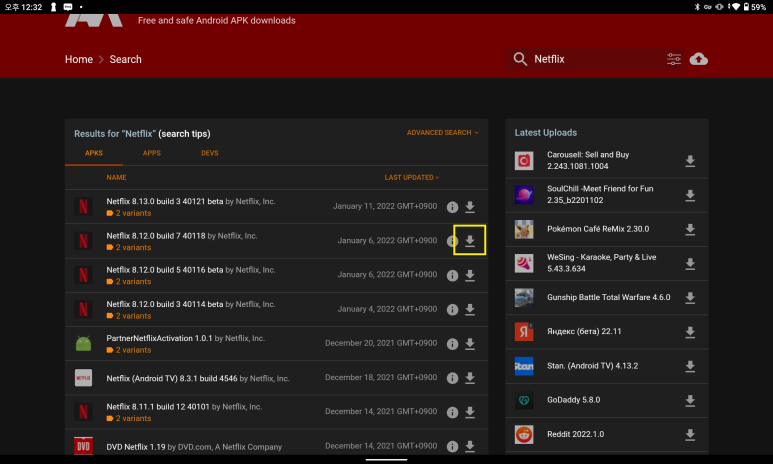This screenshot has height=464, width=773.
Task: Open Stan. (Android TV) app thumbnail
Action: 524,366
